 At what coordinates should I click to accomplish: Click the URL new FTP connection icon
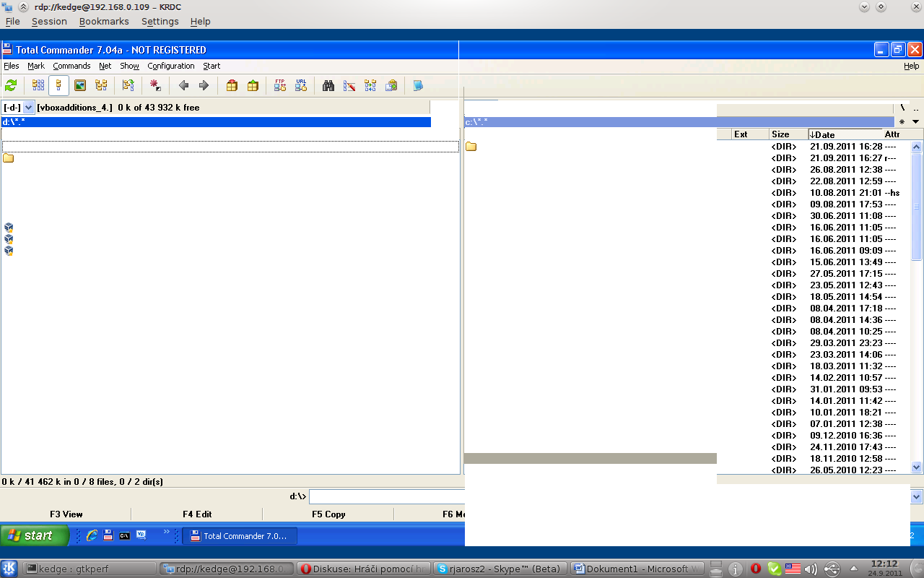pos(301,85)
